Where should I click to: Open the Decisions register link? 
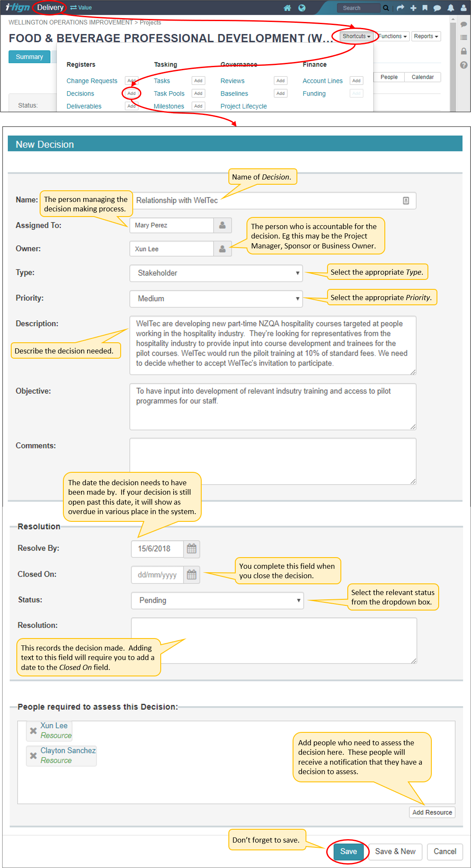80,93
